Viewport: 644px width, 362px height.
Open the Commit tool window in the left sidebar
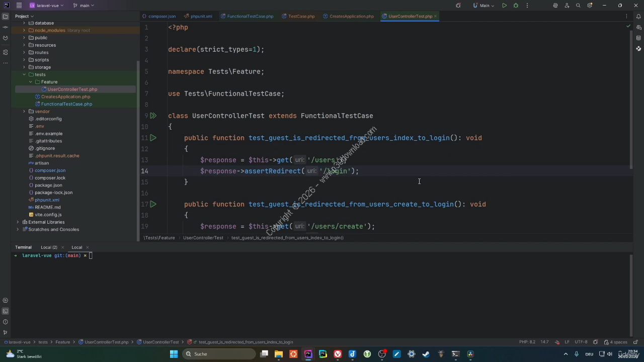[x=5, y=27]
